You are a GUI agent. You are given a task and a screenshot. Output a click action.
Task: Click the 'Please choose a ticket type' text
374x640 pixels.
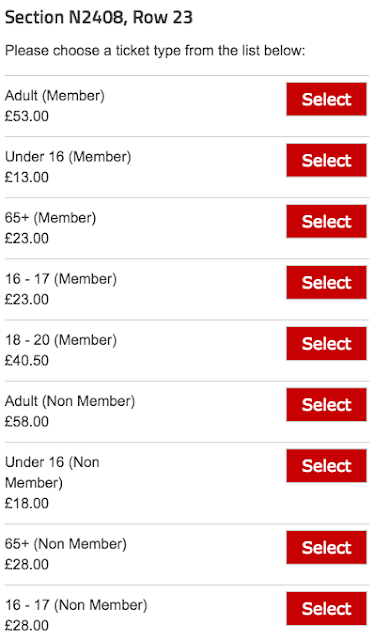(155, 51)
